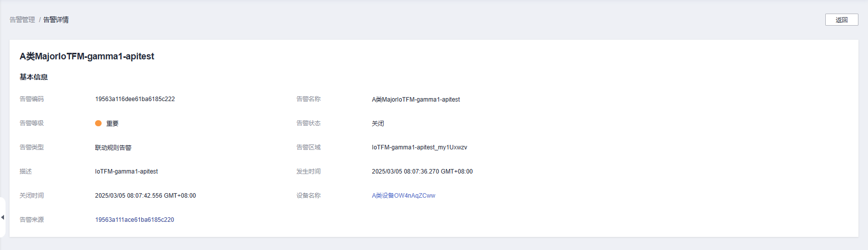Click the orange 重要 severity dot
Viewport: 868px width, 250px height.
(99, 123)
